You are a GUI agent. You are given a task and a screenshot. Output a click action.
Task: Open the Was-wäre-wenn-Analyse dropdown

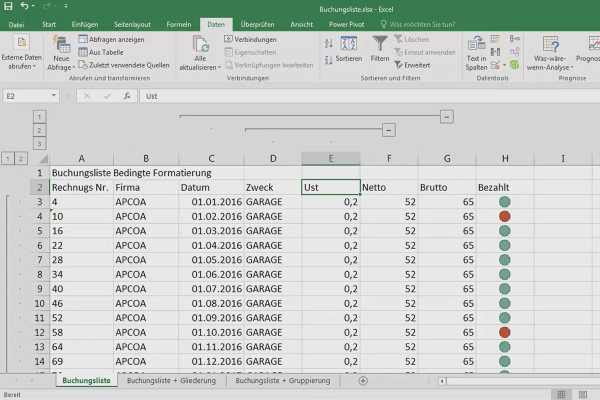click(550, 53)
